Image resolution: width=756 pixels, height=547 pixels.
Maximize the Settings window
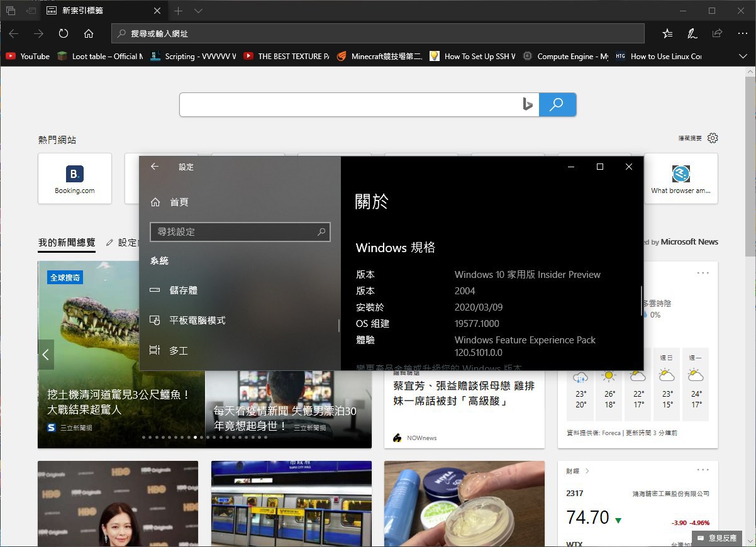coord(599,167)
